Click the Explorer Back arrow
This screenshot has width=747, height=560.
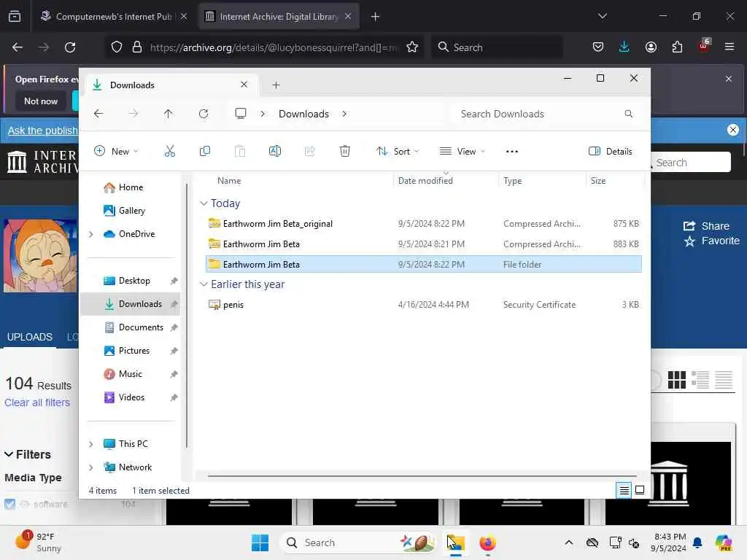[98, 114]
